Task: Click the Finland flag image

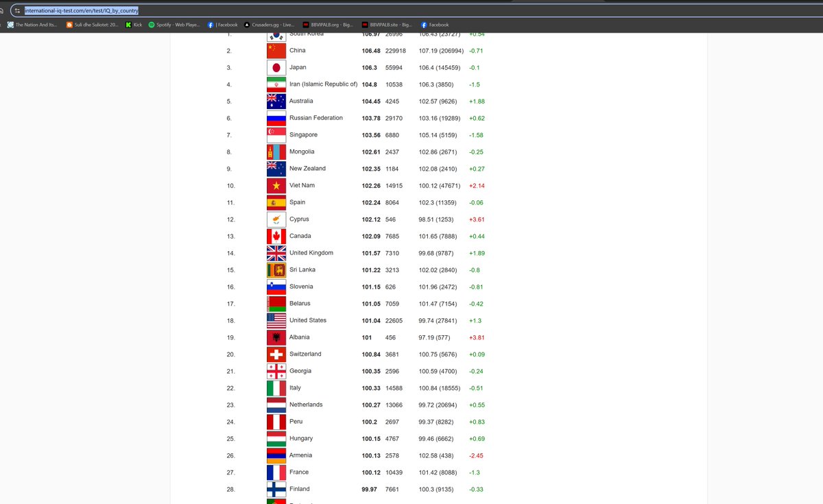Action: (x=276, y=490)
